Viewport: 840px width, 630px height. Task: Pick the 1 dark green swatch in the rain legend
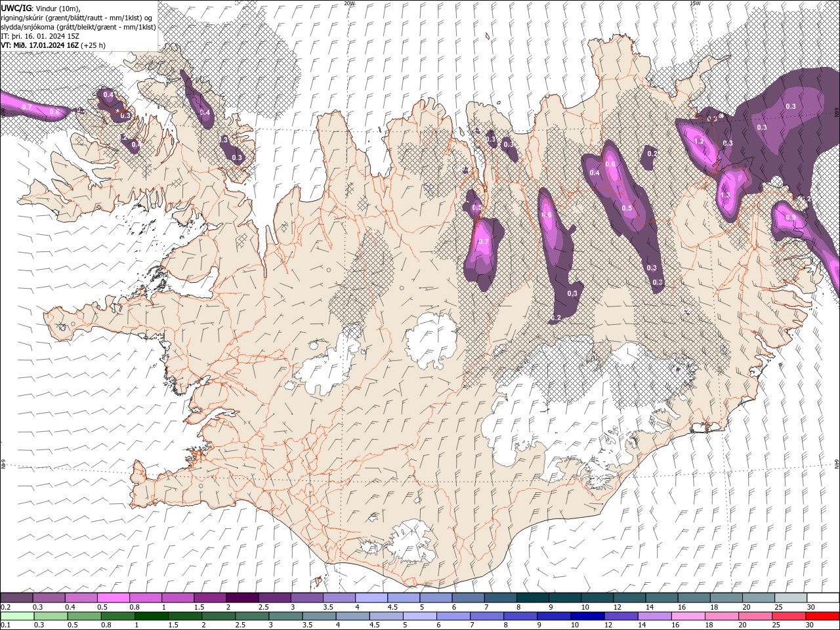coord(151,616)
